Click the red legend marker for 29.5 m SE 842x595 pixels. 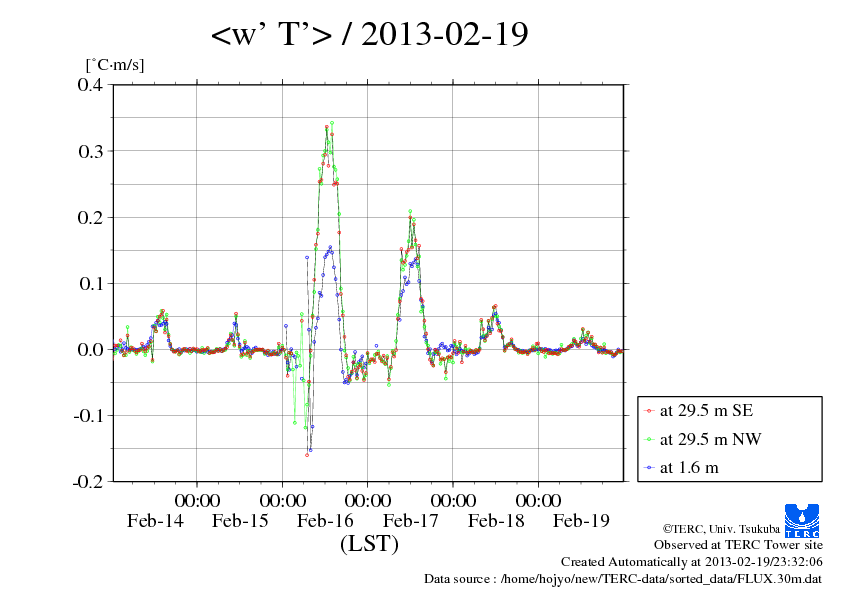click(x=650, y=411)
